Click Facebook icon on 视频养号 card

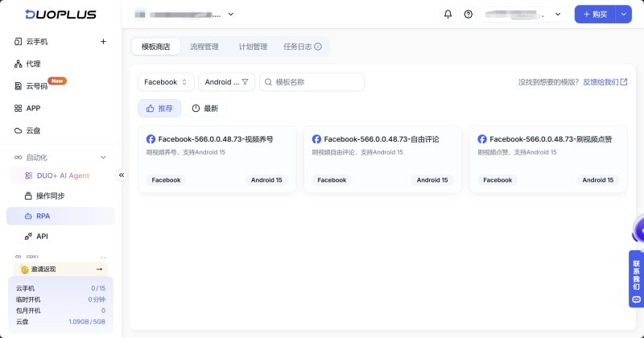(151, 139)
